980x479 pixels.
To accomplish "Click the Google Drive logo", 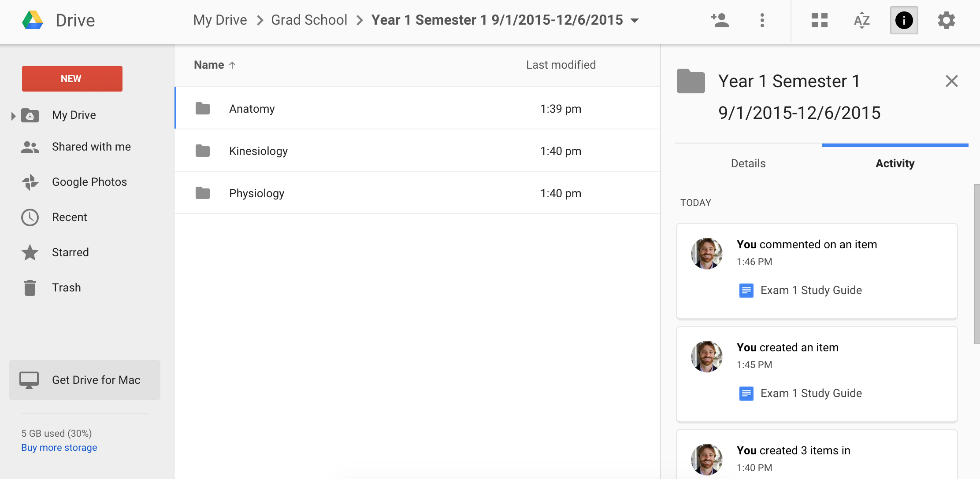I will (x=33, y=20).
